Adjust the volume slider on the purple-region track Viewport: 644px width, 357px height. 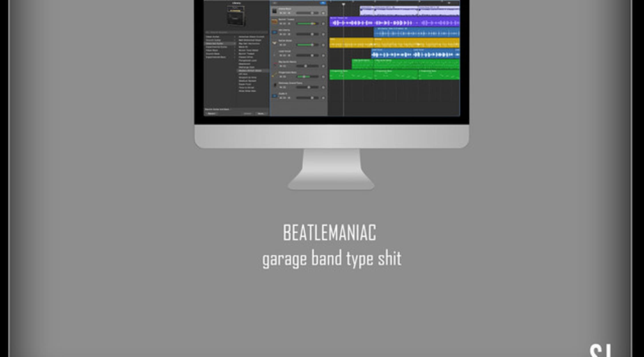point(307,24)
